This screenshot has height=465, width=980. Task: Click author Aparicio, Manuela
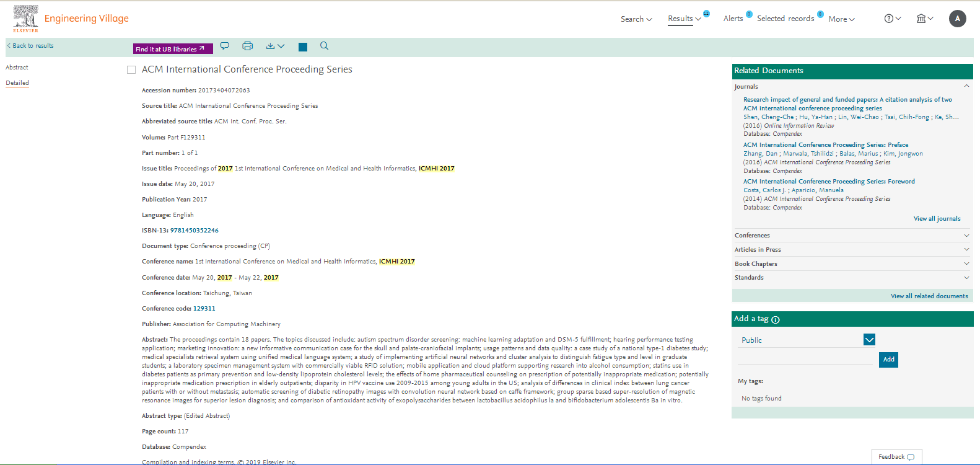pos(817,190)
